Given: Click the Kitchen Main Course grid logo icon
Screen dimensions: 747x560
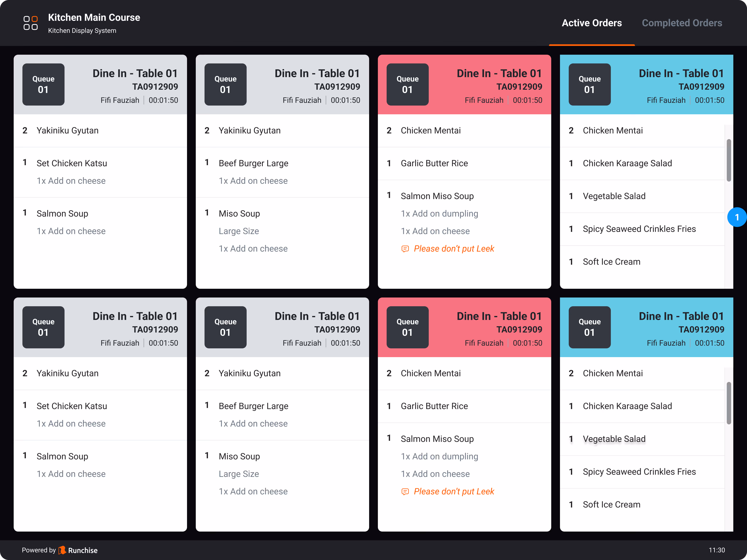Looking at the screenshot, I should click(x=30, y=23).
